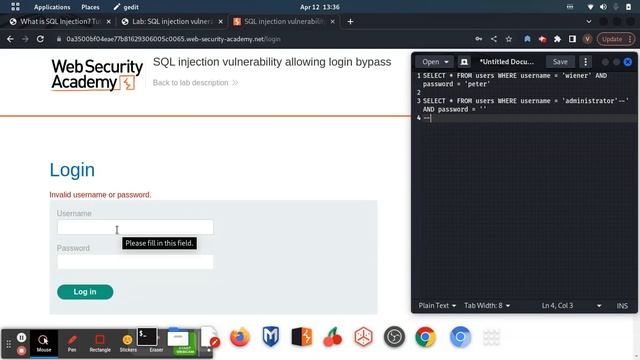The height and width of the screenshot is (360, 640).
Task: Launch Chromium from the dock
Action: (x=460, y=337)
